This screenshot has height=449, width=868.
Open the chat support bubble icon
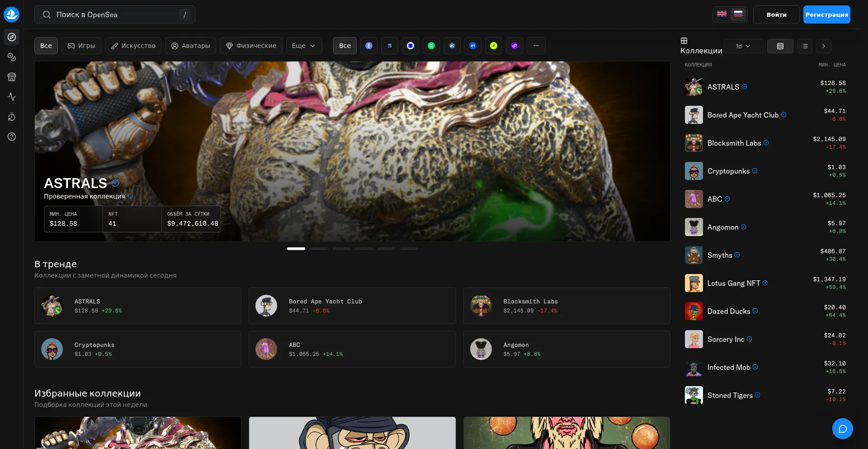point(843,429)
